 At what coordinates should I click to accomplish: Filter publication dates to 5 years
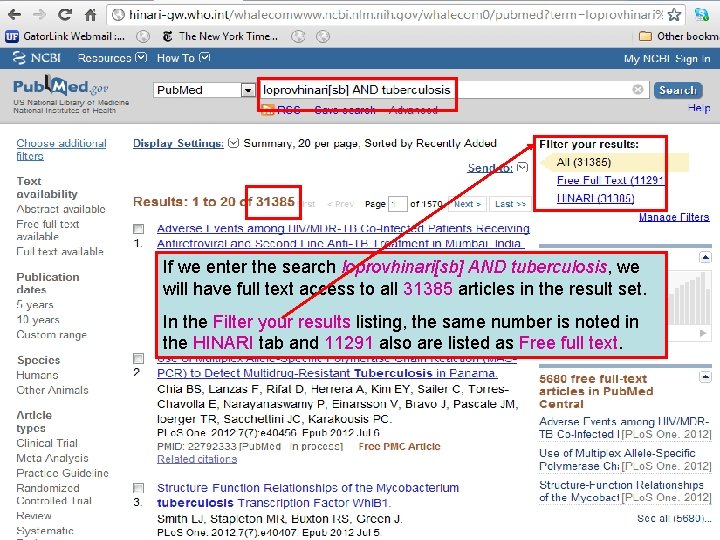(35, 304)
